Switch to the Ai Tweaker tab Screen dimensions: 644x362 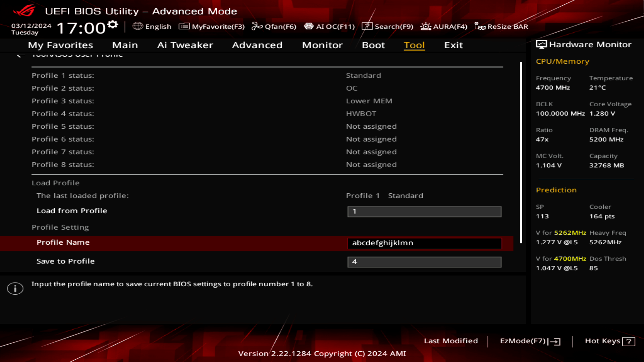pos(185,45)
